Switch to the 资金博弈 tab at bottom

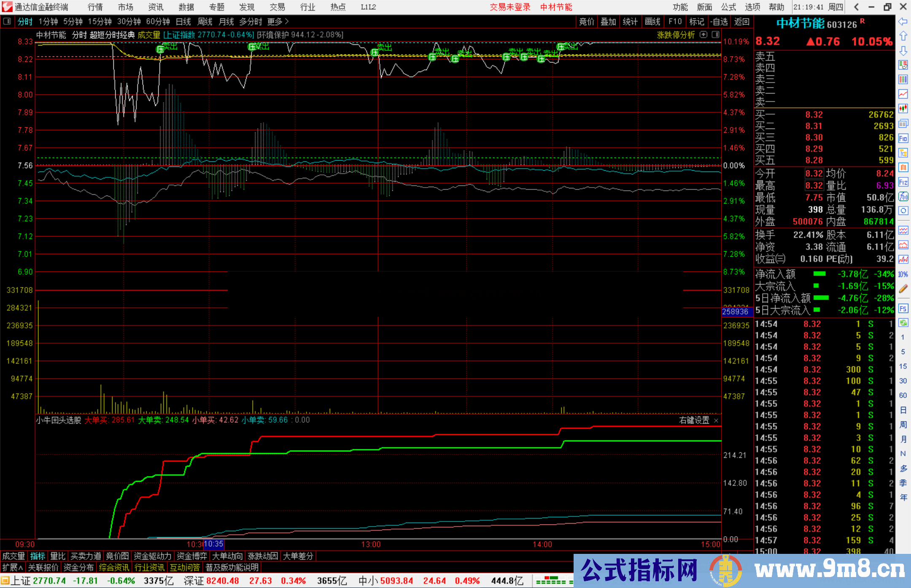coord(192,556)
